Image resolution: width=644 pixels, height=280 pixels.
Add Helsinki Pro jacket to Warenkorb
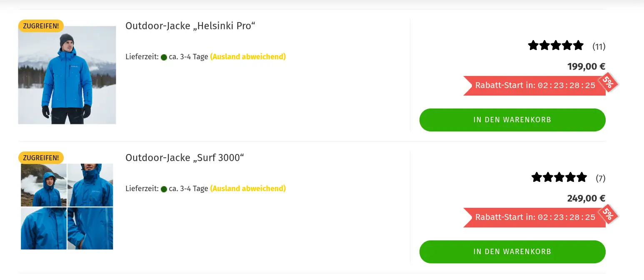pyautogui.click(x=512, y=120)
